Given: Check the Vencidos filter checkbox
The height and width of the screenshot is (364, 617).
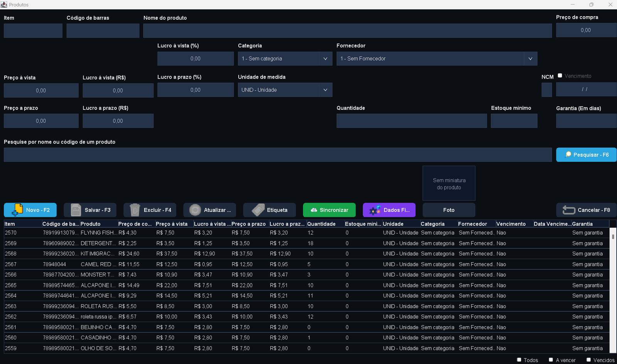Looking at the screenshot, I should pos(588,359).
